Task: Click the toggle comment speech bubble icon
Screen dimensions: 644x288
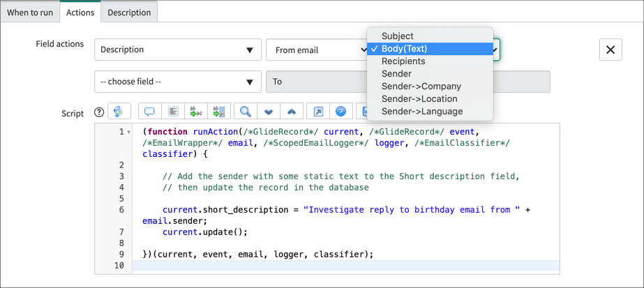Action: point(149,112)
